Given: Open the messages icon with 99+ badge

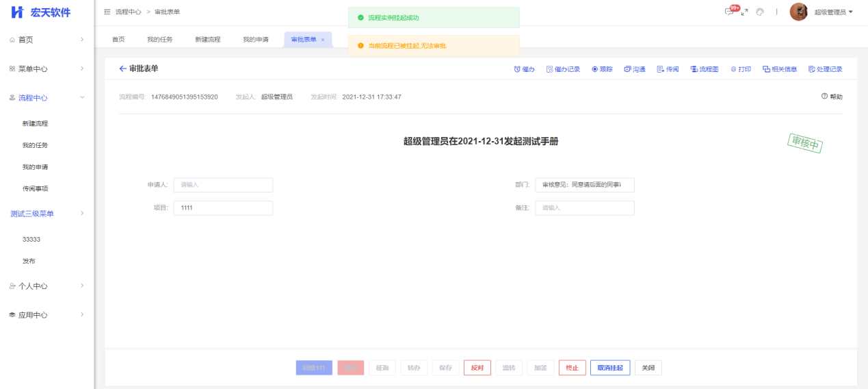Looking at the screenshot, I should 730,12.
